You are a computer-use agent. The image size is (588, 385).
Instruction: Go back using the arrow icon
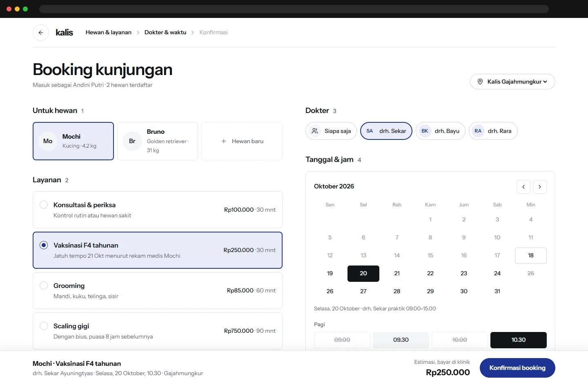(x=41, y=33)
